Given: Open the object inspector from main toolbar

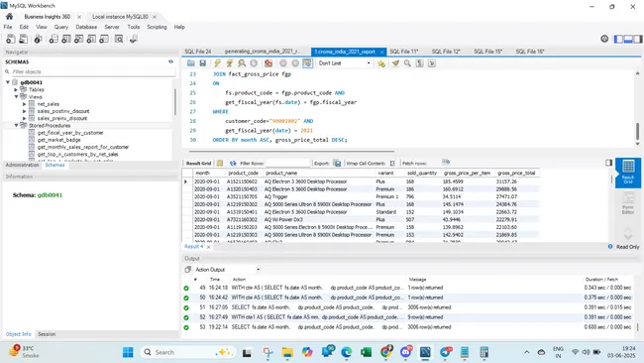Looking at the screenshot, I should pos(38,39).
